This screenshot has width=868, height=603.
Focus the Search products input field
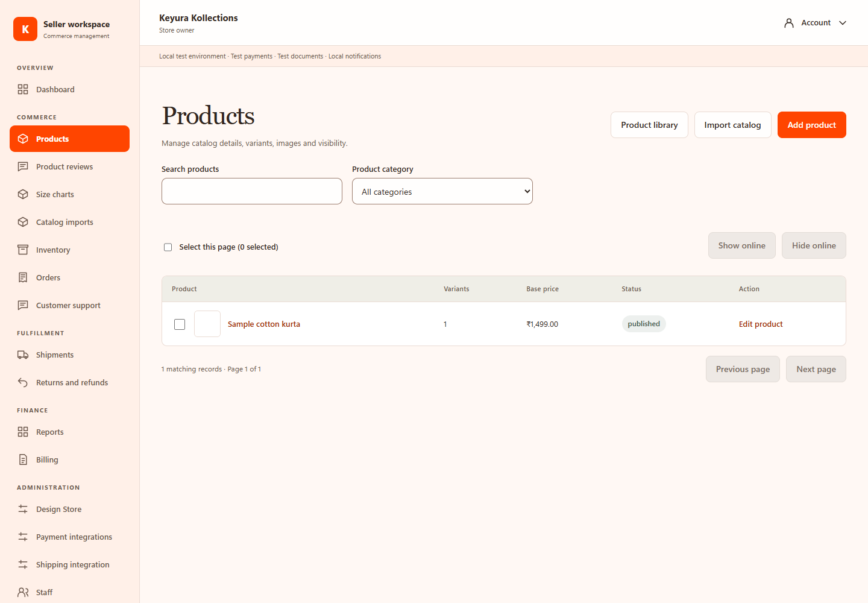[x=252, y=191]
